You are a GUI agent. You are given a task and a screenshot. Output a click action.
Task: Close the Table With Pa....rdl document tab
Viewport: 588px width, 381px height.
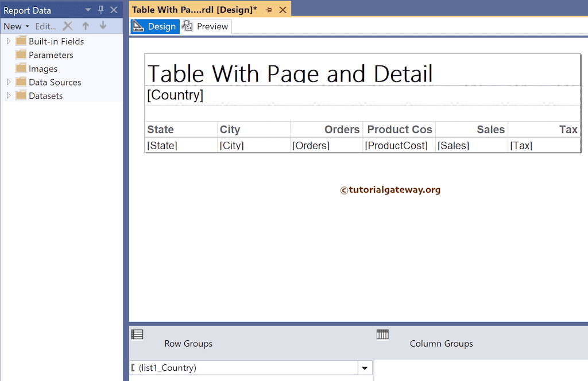click(x=282, y=10)
